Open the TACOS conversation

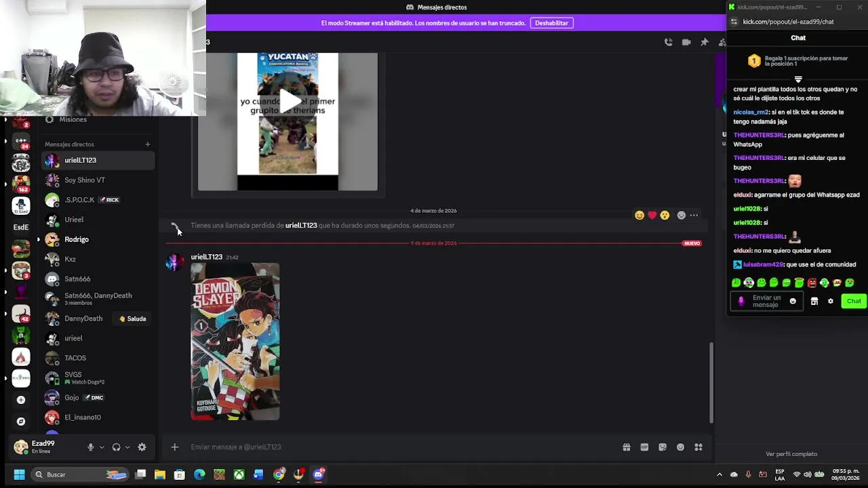[x=98, y=358]
